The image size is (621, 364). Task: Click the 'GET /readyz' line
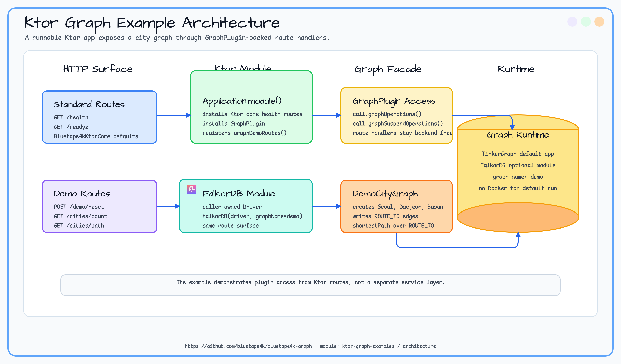(71, 127)
